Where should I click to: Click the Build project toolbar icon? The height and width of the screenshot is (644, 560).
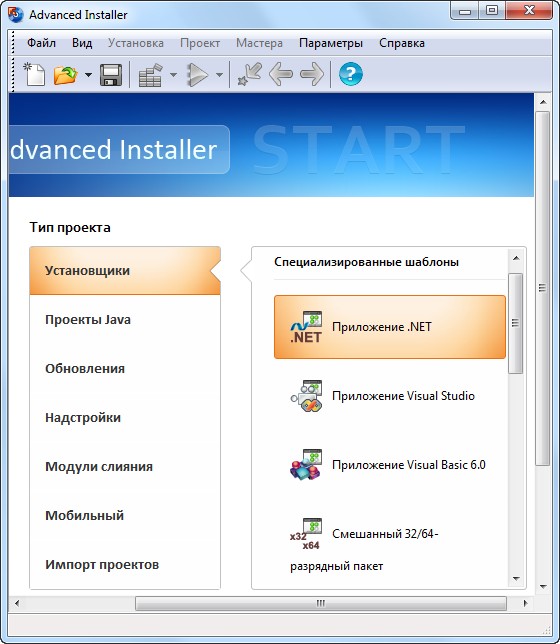tap(150, 75)
